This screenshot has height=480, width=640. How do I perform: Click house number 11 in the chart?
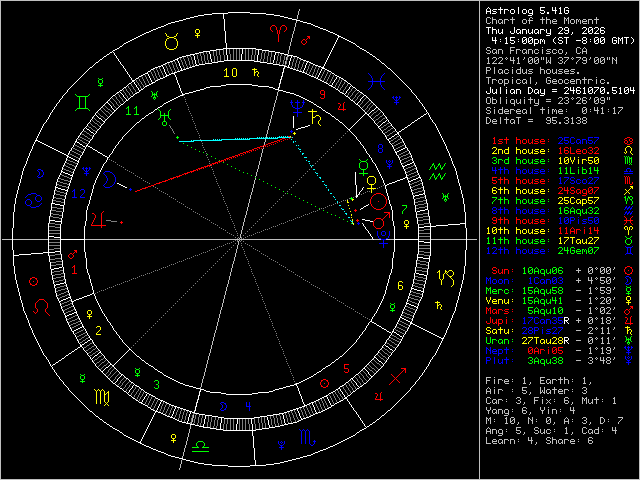[132, 111]
